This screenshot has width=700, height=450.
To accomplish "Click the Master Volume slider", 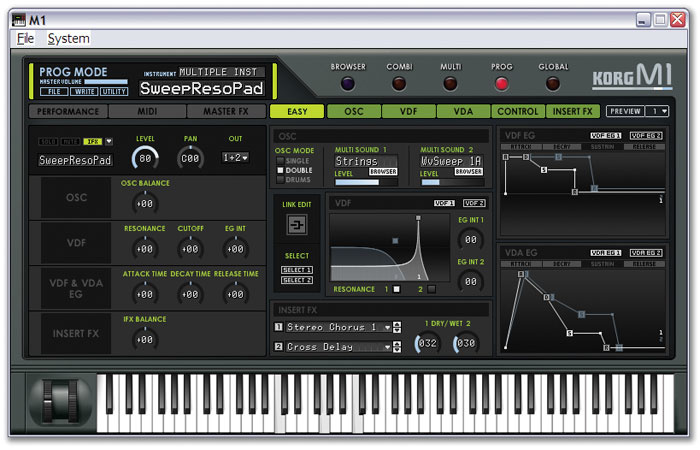I will (106, 82).
